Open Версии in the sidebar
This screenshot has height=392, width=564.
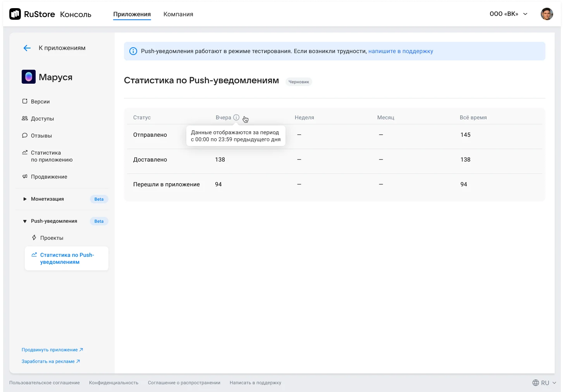click(x=40, y=101)
